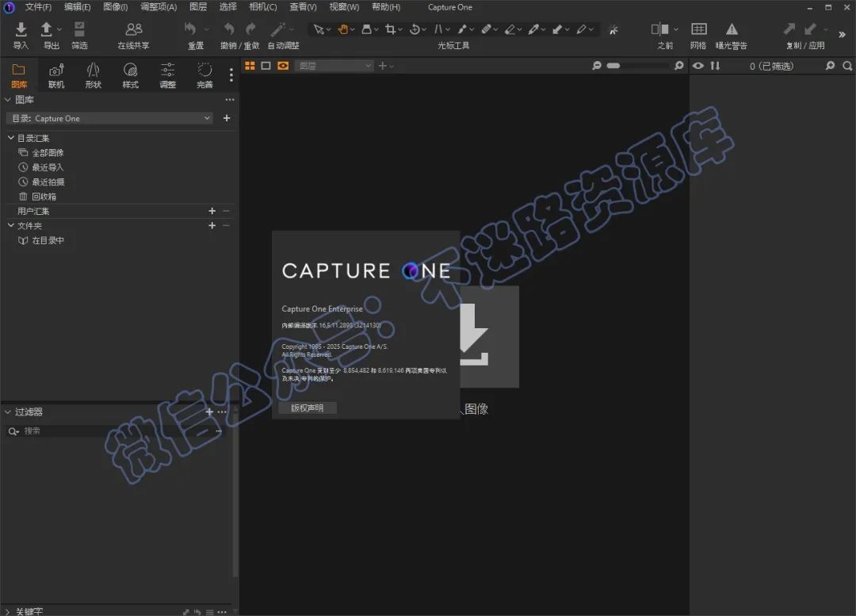This screenshot has width=856, height=616.
Task: Open the 调整项(A) menu
Action: (159, 7)
